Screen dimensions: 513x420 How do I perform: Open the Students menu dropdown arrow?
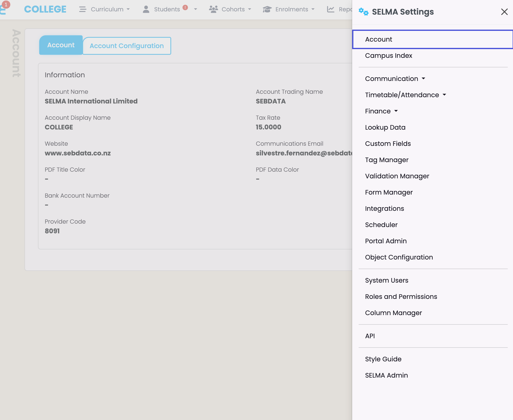[195, 9]
